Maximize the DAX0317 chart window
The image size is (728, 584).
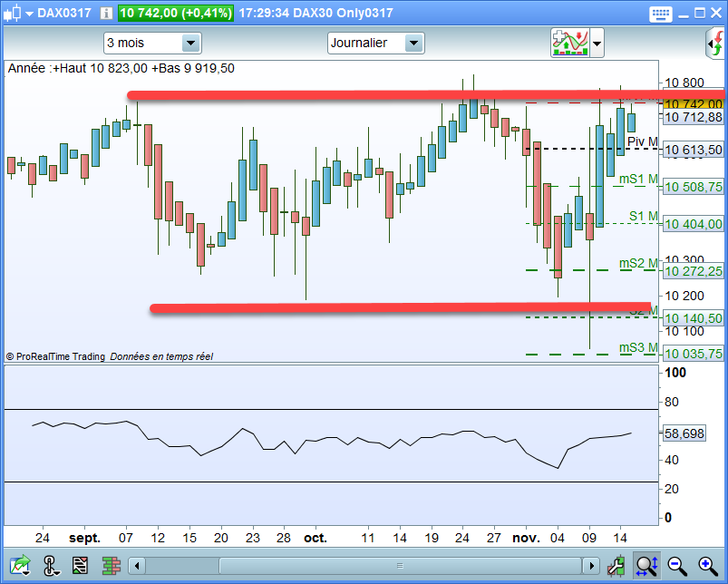[700, 13]
